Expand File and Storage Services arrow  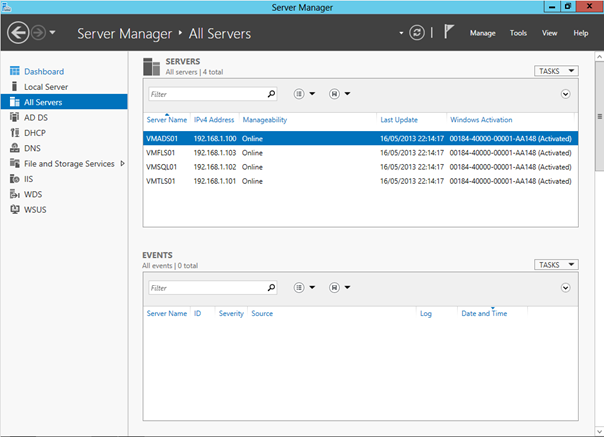click(x=122, y=164)
